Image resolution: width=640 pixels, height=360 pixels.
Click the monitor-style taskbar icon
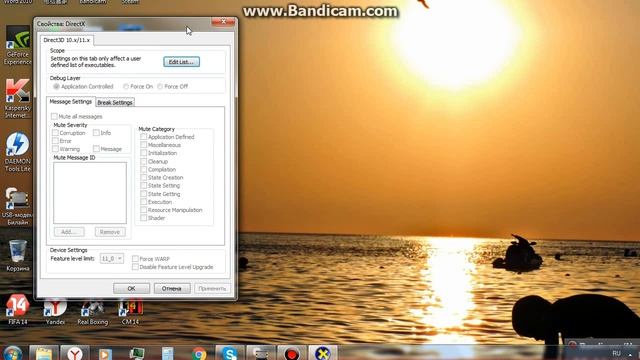[x=136, y=353]
